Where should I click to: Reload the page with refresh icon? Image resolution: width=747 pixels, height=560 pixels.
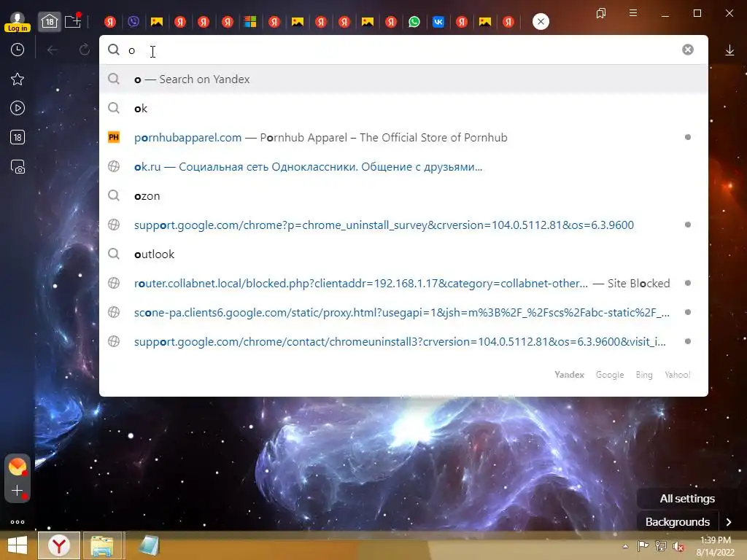(85, 50)
